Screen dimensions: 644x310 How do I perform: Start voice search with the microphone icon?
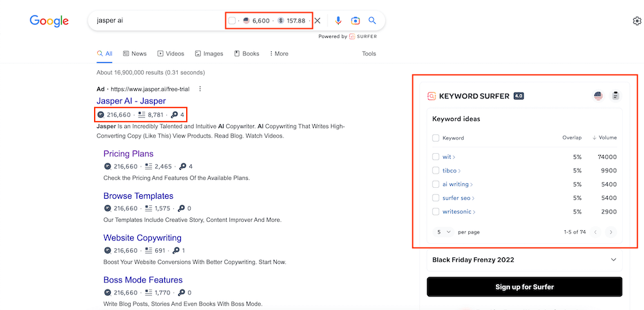coord(338,21)
